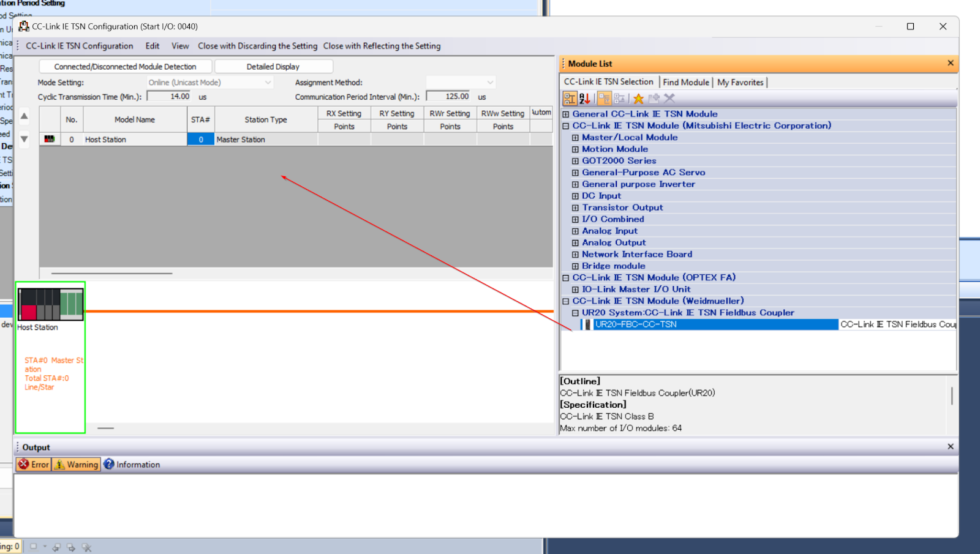Collapse the Mitsubishi Electric Corporation module node
The height and width of the screenshot is (554, 980).
[x=566, y=125]
